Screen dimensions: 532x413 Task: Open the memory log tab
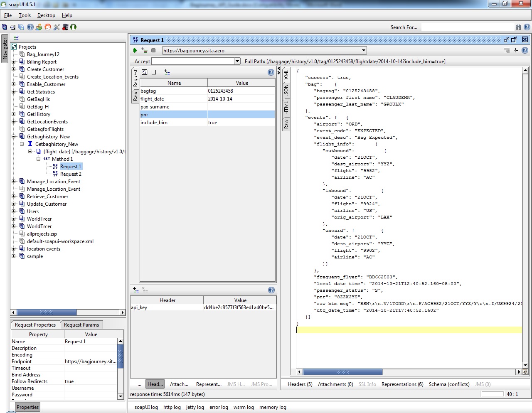[273, 407]
